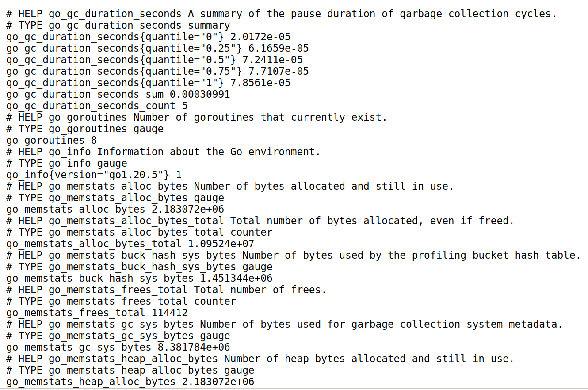Image resolution: width=588 pixels, height=390 pixels.
Task: Click the quantile="0.75" metric line
Action: [x=157, y=72]
